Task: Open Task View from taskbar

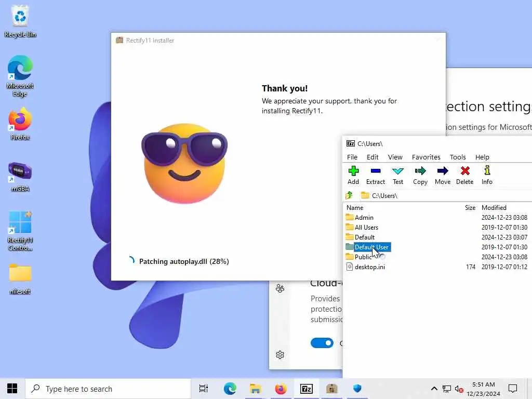Action: [x=204, y=389]
